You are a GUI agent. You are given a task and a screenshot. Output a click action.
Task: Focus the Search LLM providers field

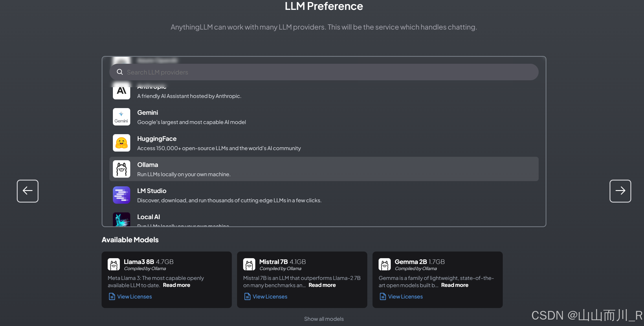coord(324,72)
